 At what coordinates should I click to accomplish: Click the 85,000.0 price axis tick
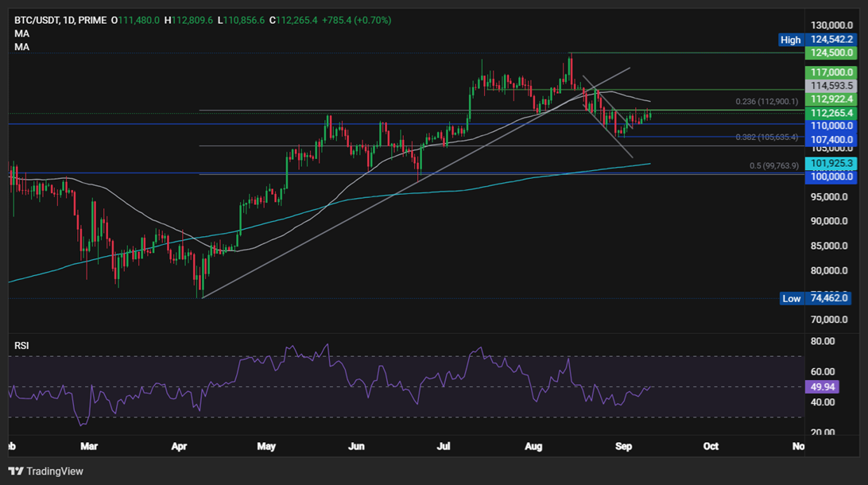point(829,246)
